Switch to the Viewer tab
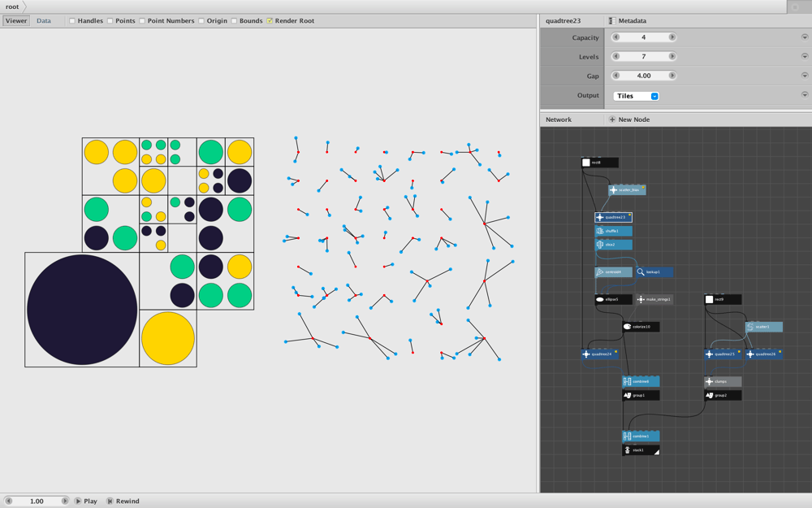The image size is (812, 508). (x=16, y=21)
